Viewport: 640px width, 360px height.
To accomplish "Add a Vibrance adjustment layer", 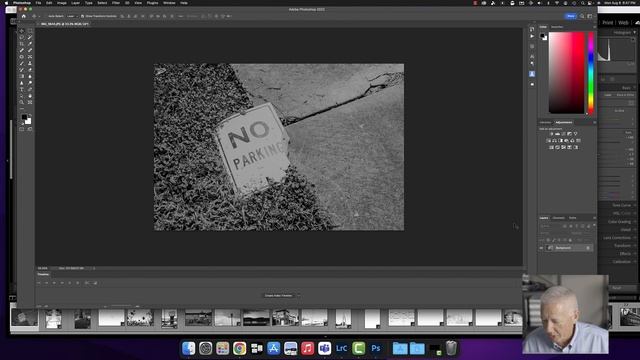I will click(576, 133).
